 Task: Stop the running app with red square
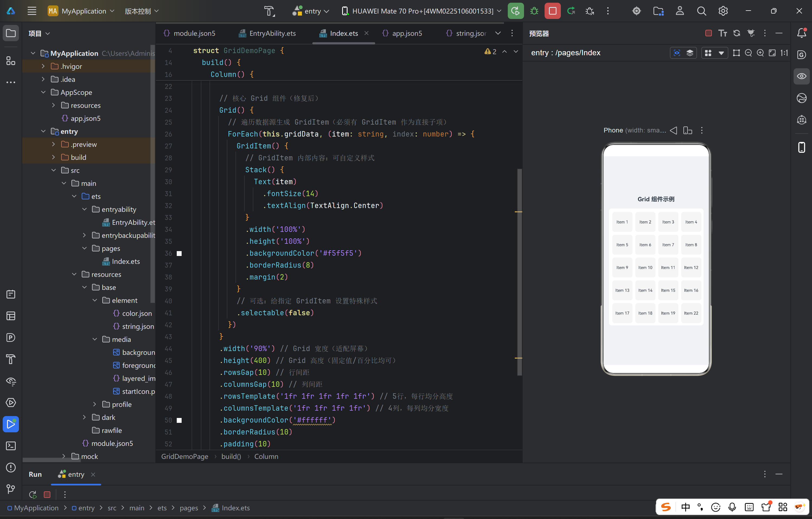552,11
